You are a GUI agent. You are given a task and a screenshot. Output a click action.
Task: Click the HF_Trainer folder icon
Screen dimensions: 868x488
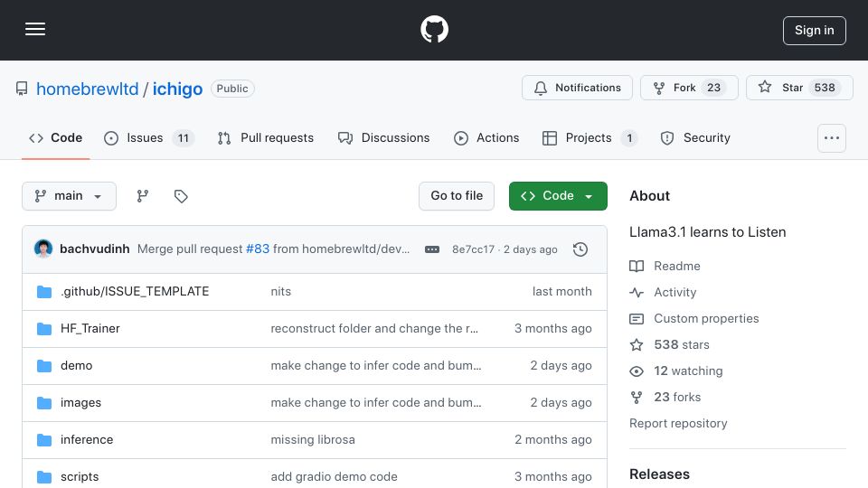pyautogui.click(x=44, y=329)
